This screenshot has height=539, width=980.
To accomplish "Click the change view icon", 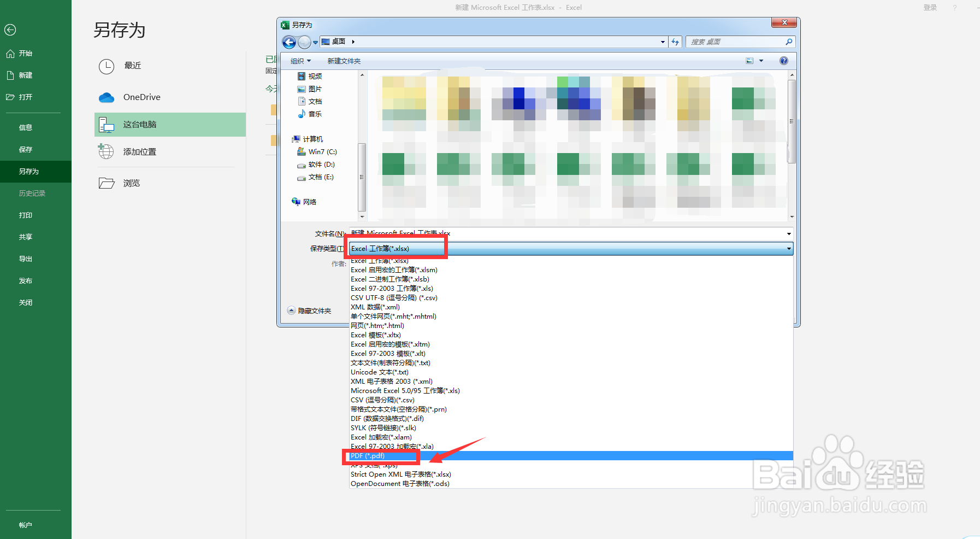I will 749,61.
